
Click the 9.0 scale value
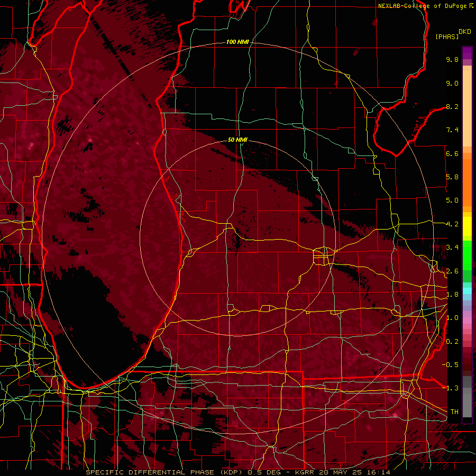click(452, 83)
